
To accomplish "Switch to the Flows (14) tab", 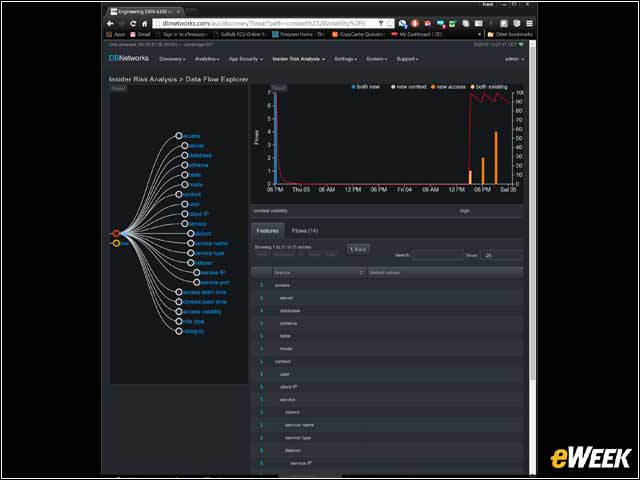I will 305,231.
